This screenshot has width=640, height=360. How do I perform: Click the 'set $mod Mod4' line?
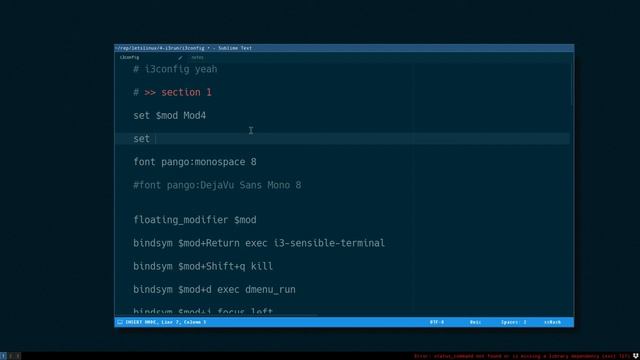tap(169, 116)
